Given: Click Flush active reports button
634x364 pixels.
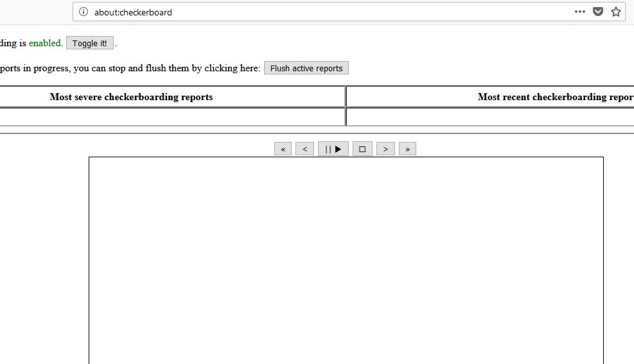Looking at the screenshot, I should pos(306,68).
